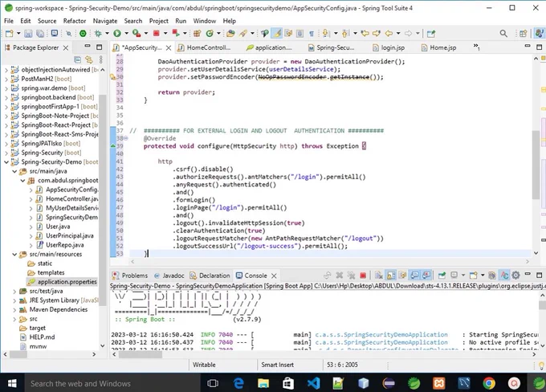Viewport: 546px width, 392px height.
Task: Open Chrome from the Windows taskbar
Action: (x=489, y=384)
